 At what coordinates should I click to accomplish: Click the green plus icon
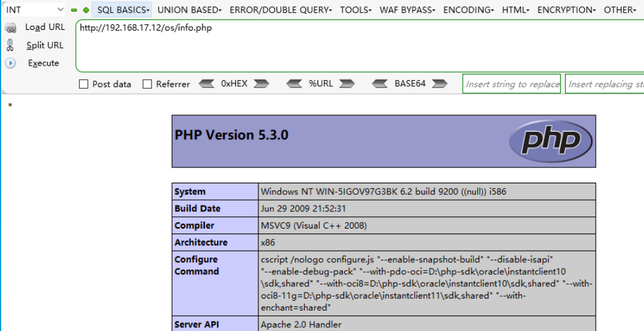click(x=86, y=10)
